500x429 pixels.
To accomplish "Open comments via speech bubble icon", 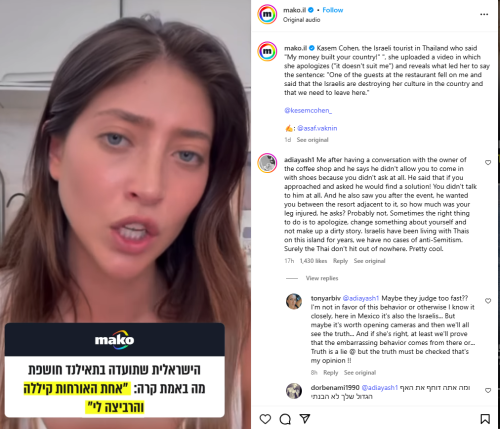I will tap(285, 419).
